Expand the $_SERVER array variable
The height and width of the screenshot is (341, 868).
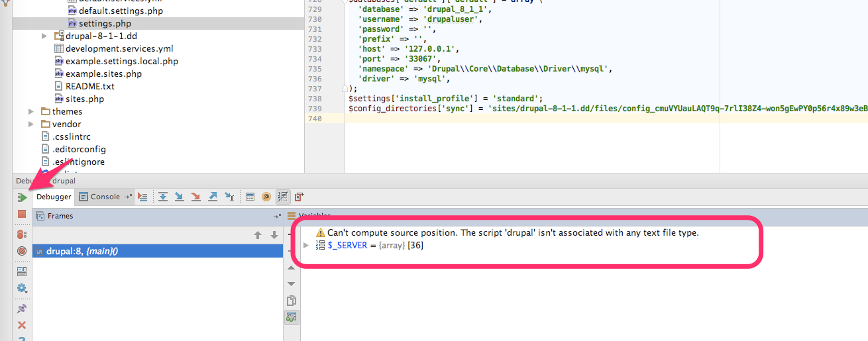[x=305, y=246]
